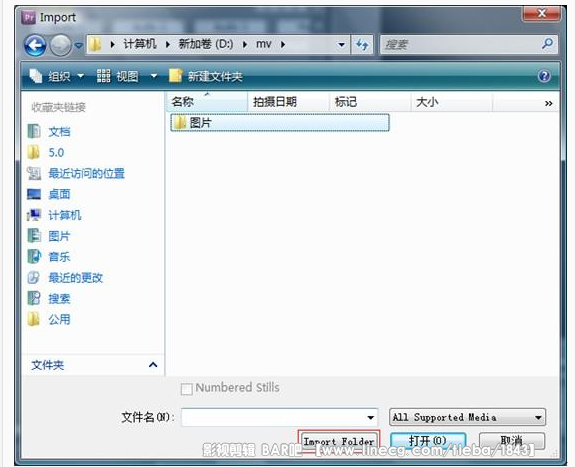This screenshot has width=575, height=467.
Task: Go to 计算机 in favorite links
Action: pyautogui.click(x=65, y=215)
